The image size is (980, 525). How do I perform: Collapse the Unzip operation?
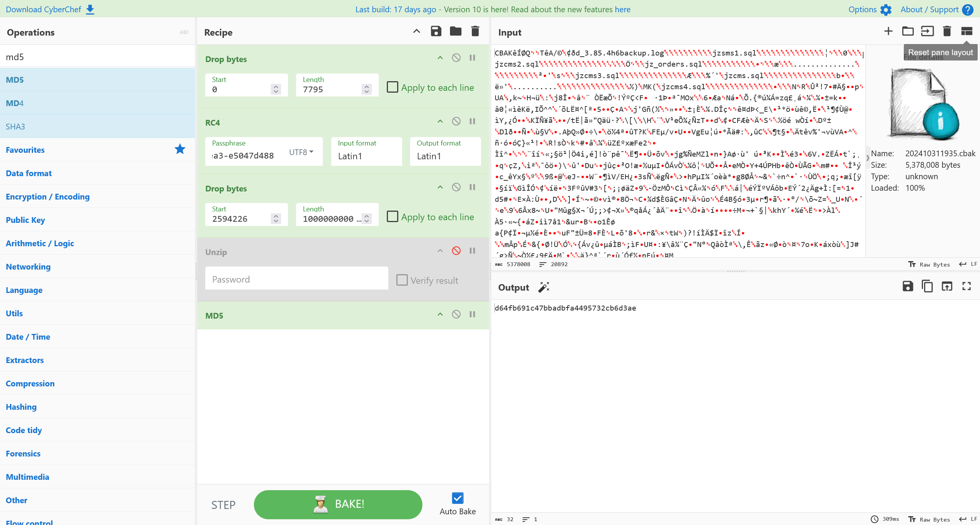point(440,251)
